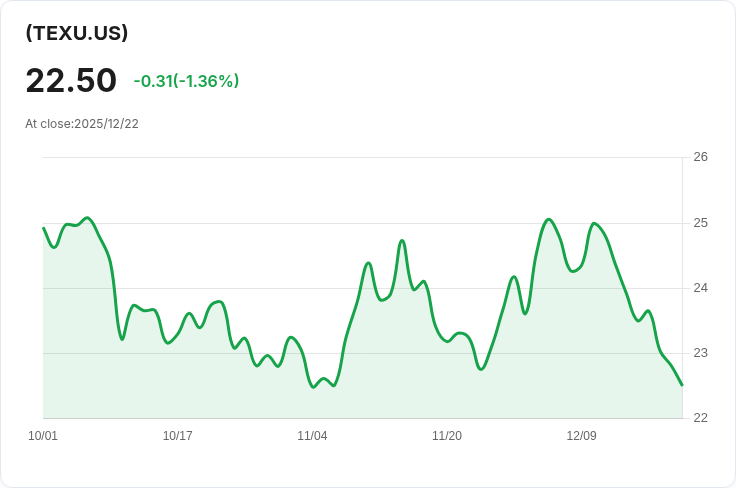Click the (TEXU.US) ticker title
This screenshot has height=488, width=736.
click(77, 33)
